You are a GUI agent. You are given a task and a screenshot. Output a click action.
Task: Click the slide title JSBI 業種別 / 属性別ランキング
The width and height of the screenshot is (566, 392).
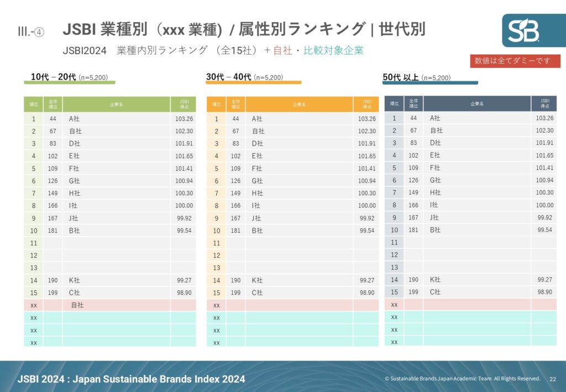tap(244, 29)
